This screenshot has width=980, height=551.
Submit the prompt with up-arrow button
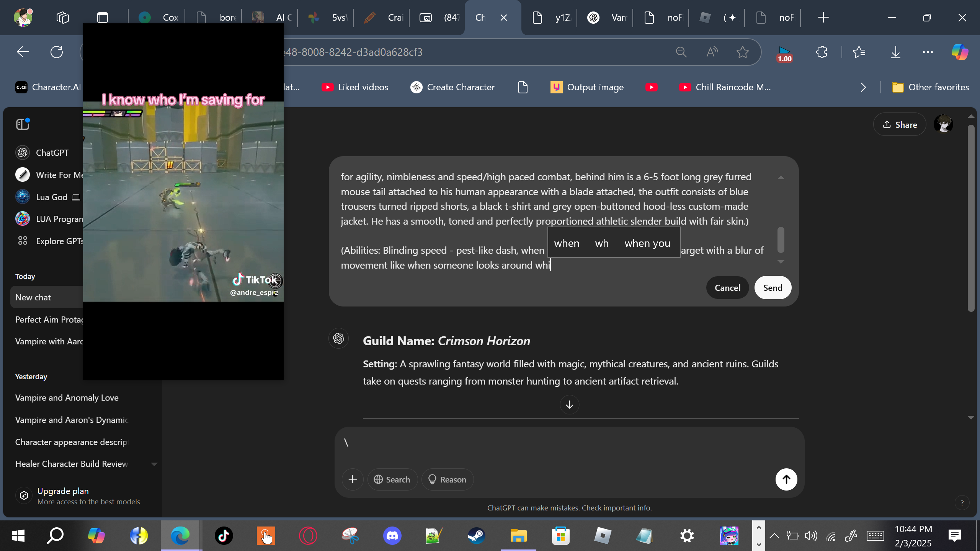(x=786, y=479)
